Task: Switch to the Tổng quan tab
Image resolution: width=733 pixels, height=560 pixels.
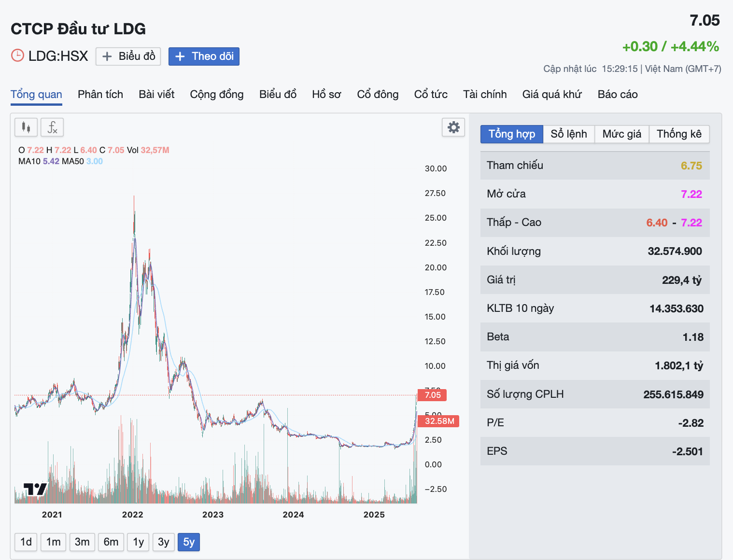Action: click(x=36, y=94)
